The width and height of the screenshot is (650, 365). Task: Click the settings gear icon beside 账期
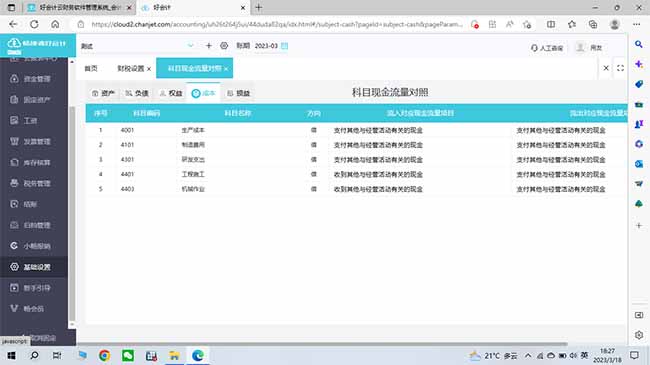pos(224,46)
